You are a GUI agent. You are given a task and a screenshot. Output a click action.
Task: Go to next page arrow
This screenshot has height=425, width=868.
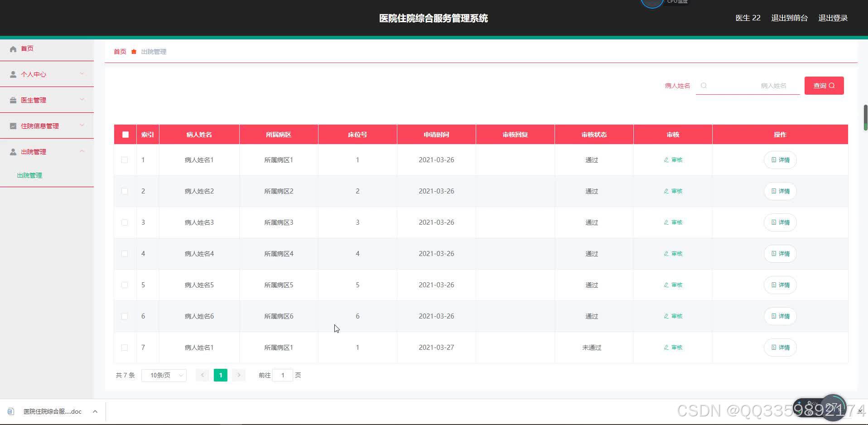239,375
